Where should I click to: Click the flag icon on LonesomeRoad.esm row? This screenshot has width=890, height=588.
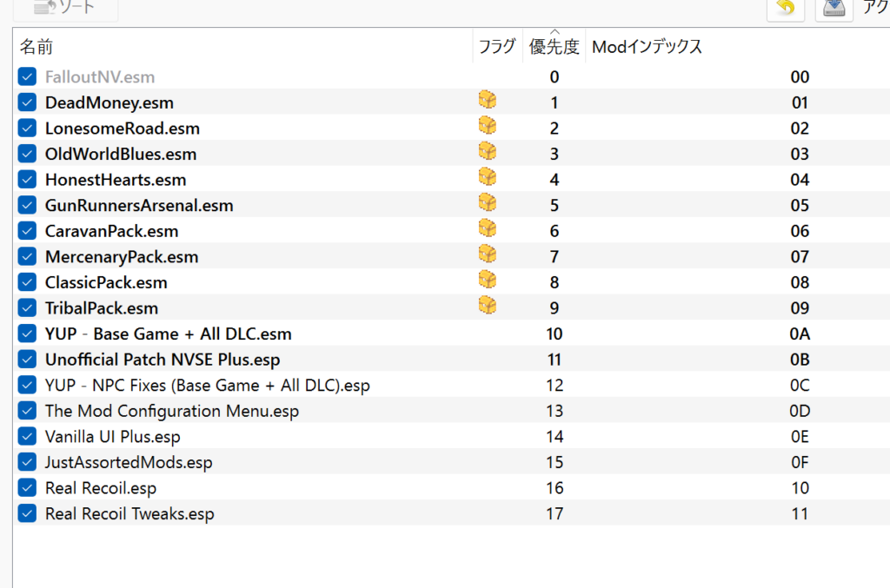[488, 127]
